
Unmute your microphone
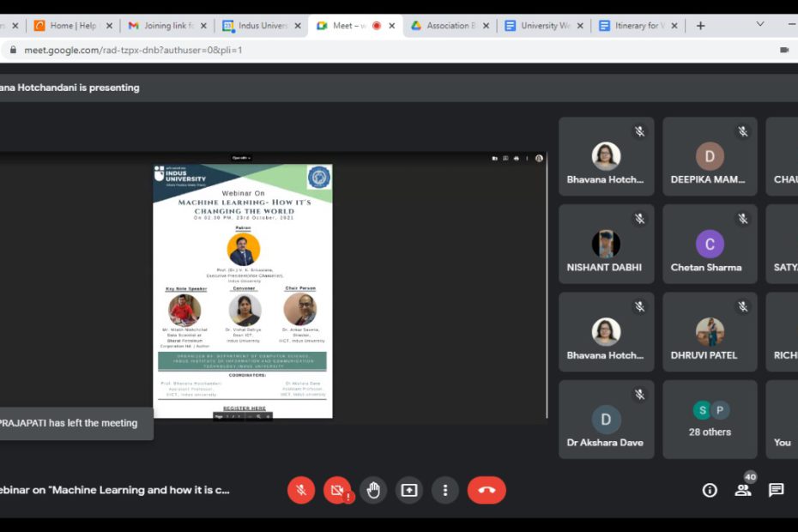301,490
